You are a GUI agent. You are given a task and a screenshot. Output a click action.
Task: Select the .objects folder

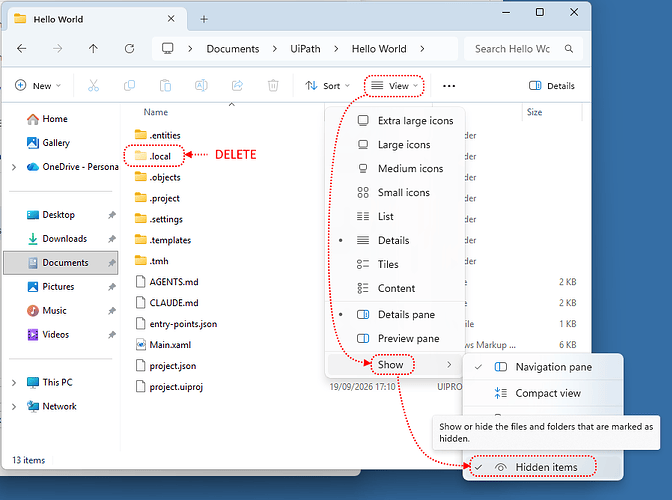[x=158, y=177]
